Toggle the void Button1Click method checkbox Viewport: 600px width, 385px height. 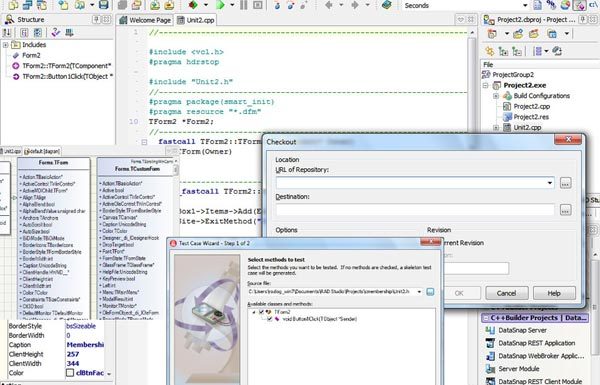tap(270, 319)
